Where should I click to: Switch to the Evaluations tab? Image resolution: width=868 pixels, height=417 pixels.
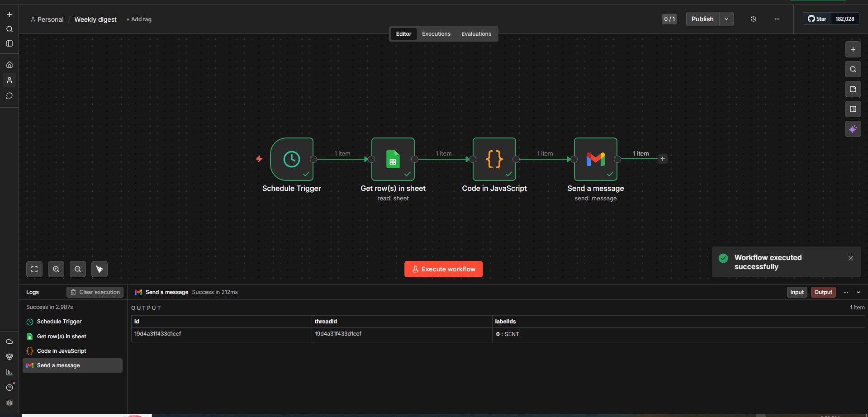[476, 33]
